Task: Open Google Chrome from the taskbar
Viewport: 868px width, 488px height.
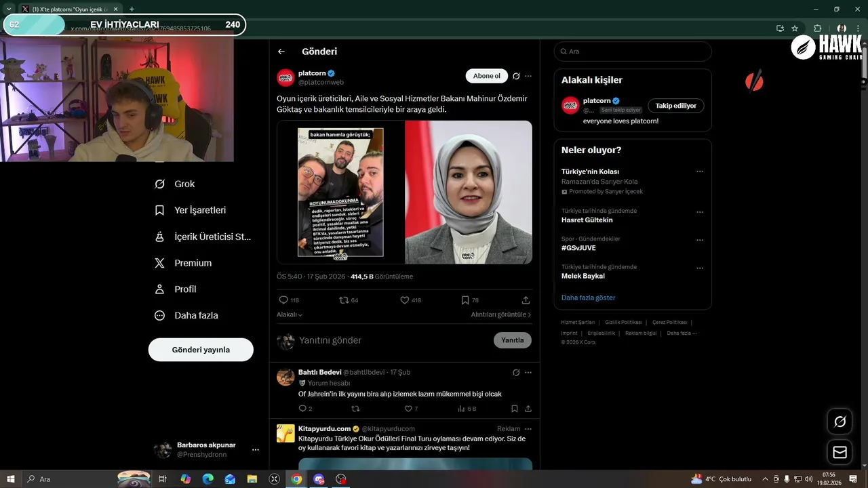Action: pyautogui.click(x=296, y=479)
